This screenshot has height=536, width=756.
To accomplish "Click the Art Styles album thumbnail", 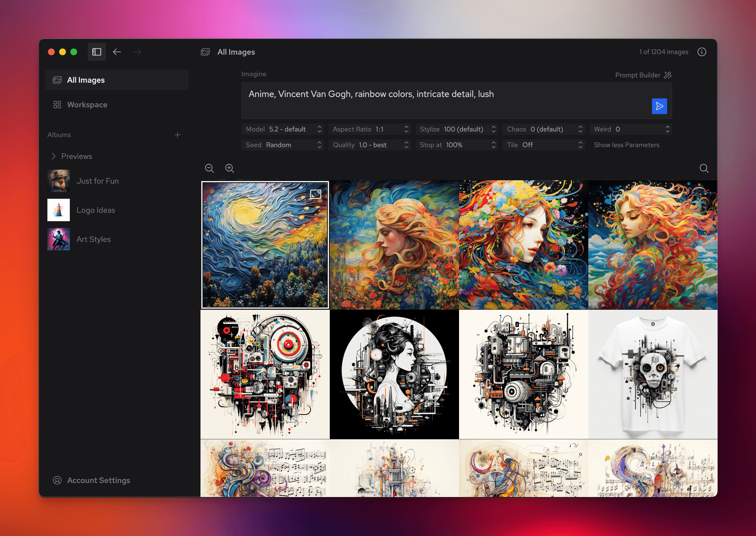I will pyautogui.click(x=58, y=239).
